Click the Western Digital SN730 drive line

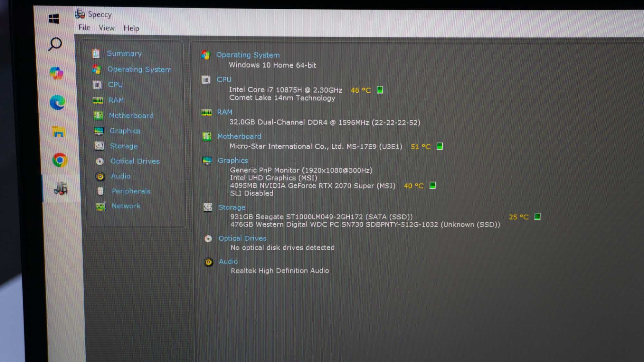[x=365, y=225]
